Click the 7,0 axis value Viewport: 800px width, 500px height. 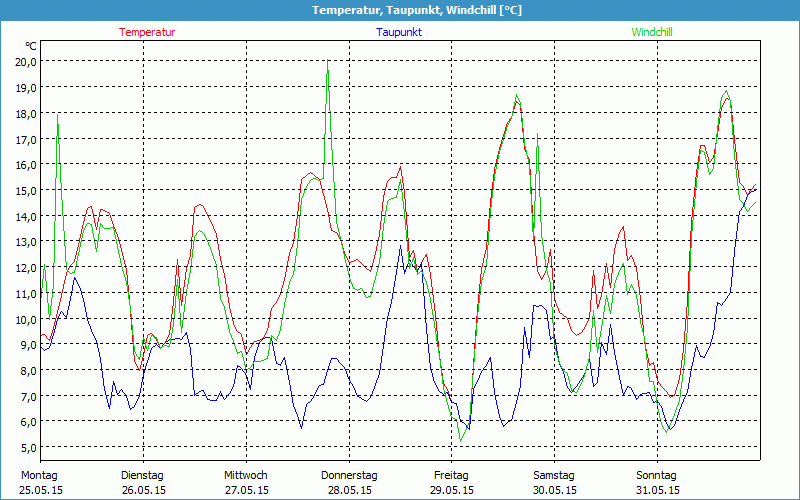28,396
